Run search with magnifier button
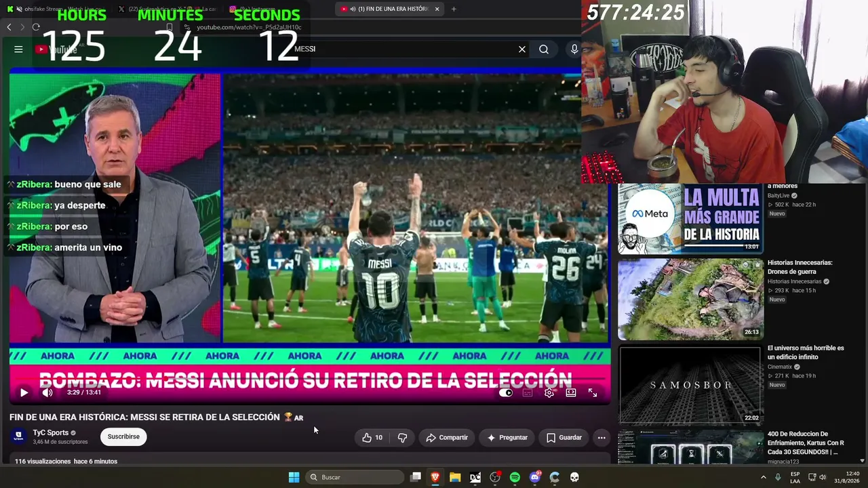868x488 pixels. [544, 49]
